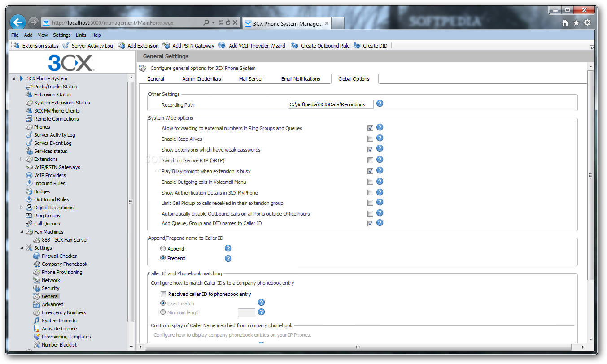Click Add Extension toolbar button
Image resolution: width=607 pixels, height=364 pixels.
tap(138, 46)
